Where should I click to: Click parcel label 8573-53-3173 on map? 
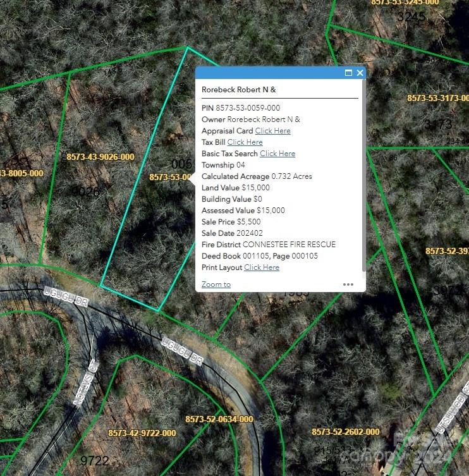(437, 99)
